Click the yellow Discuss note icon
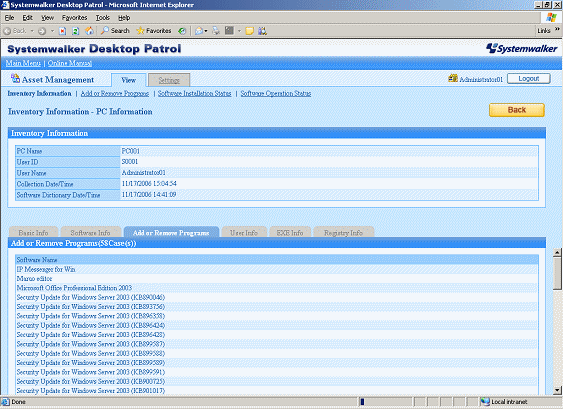The height and width of the screenshot is (409, 563). coord(250,31)
